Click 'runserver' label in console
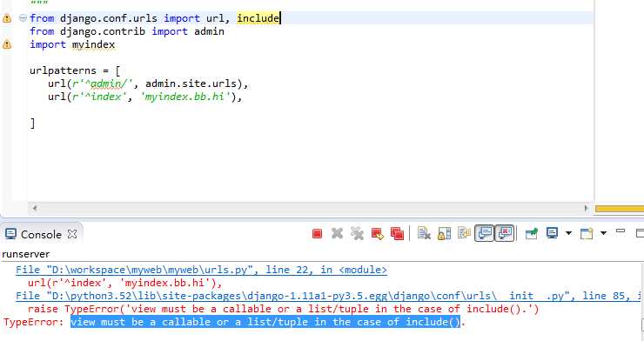Screen dimensions: 644x341 26,254
